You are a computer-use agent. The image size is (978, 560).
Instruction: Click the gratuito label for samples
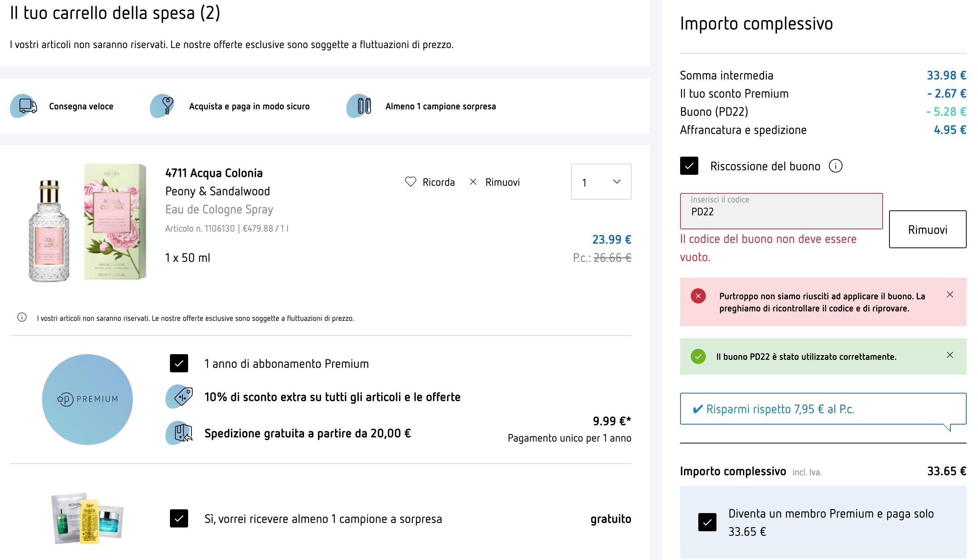point(610,519)
